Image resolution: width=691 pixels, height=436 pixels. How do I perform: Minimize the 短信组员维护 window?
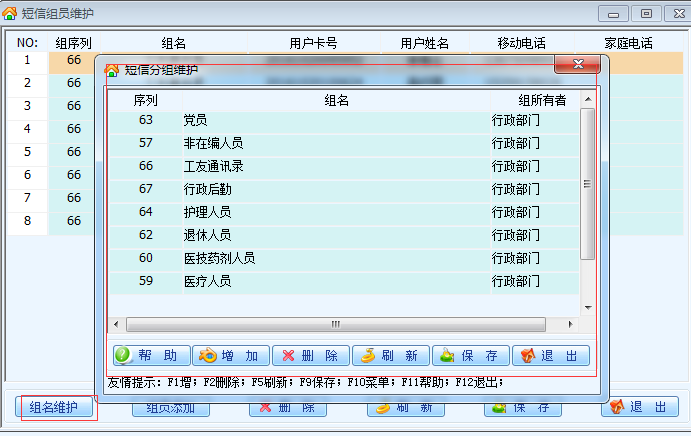[613, 14]
